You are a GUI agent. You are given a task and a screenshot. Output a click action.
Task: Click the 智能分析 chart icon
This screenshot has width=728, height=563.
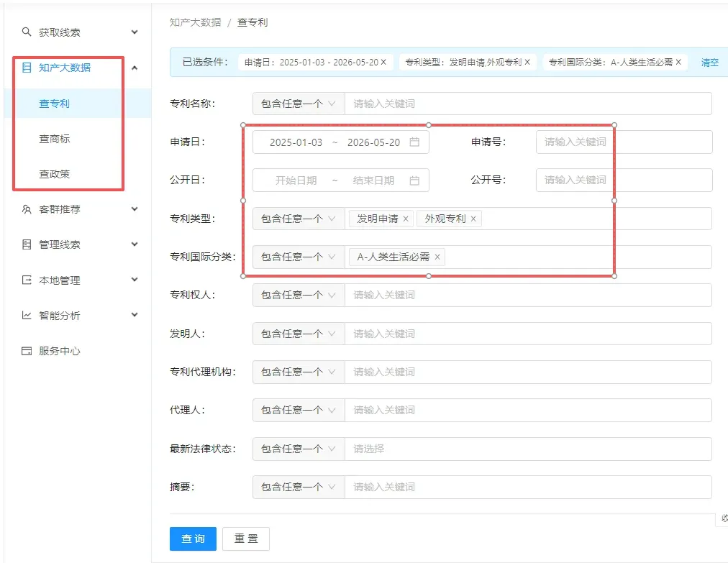pos(27,316)
